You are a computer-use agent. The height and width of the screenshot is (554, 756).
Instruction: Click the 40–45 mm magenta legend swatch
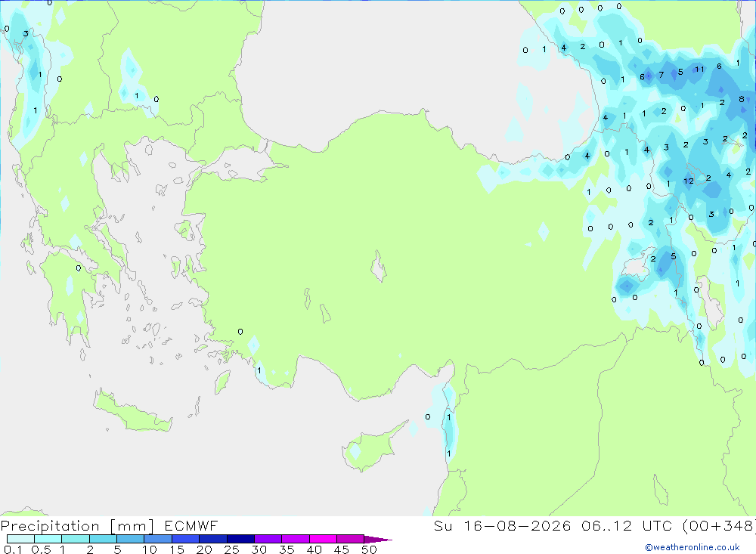point(323,539)
